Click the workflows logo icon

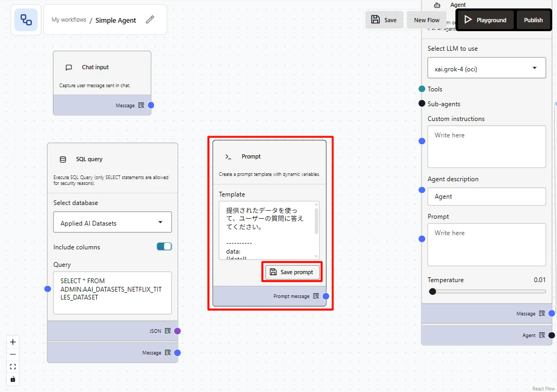26,20
